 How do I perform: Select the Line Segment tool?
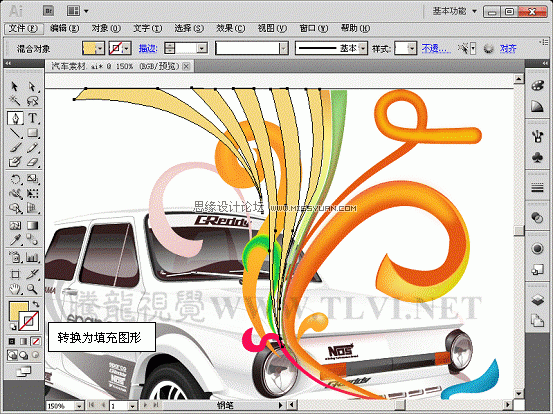click(15, 133)
